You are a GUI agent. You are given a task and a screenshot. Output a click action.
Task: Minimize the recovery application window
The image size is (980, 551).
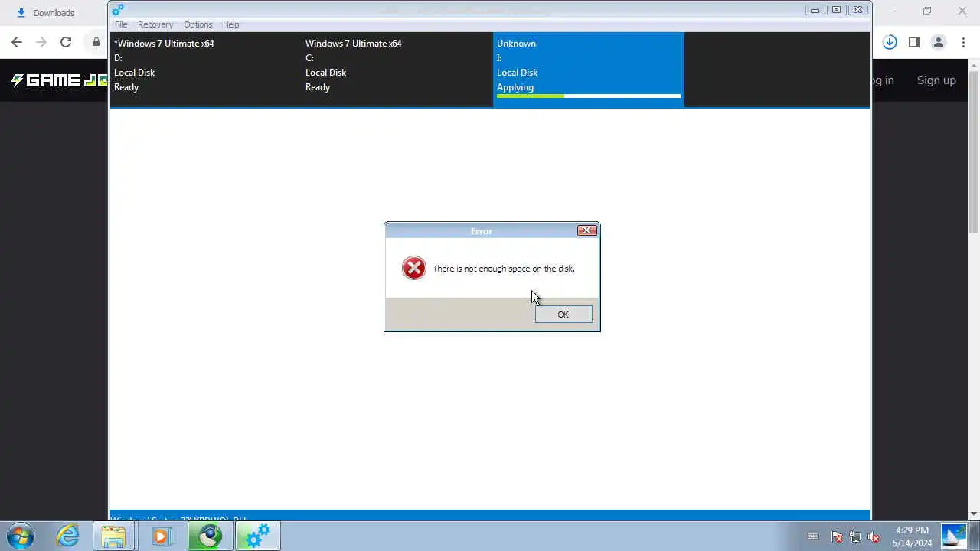(815, 10)
